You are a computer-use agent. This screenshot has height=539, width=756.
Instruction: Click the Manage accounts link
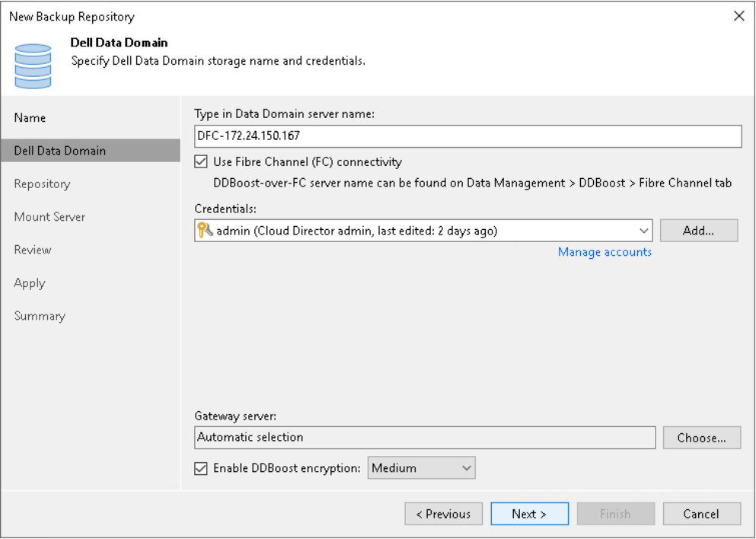click(604, 252)
